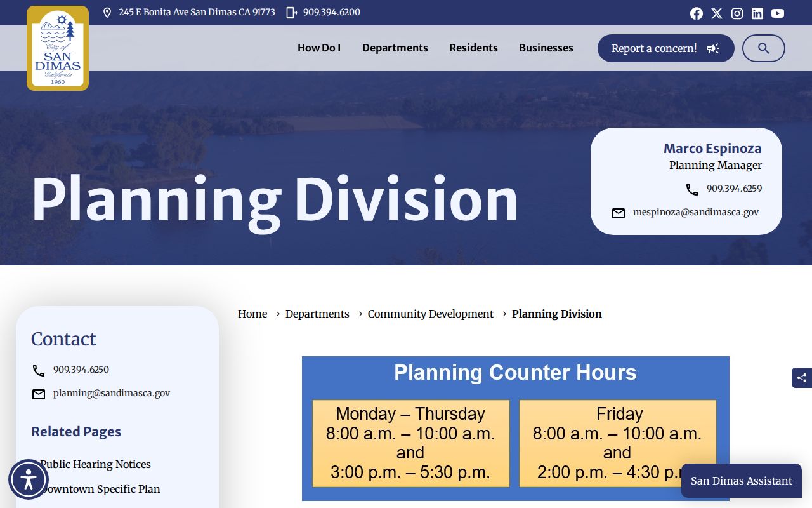Open the How Do I menu

pyautogui.click(x=319, y=48)
